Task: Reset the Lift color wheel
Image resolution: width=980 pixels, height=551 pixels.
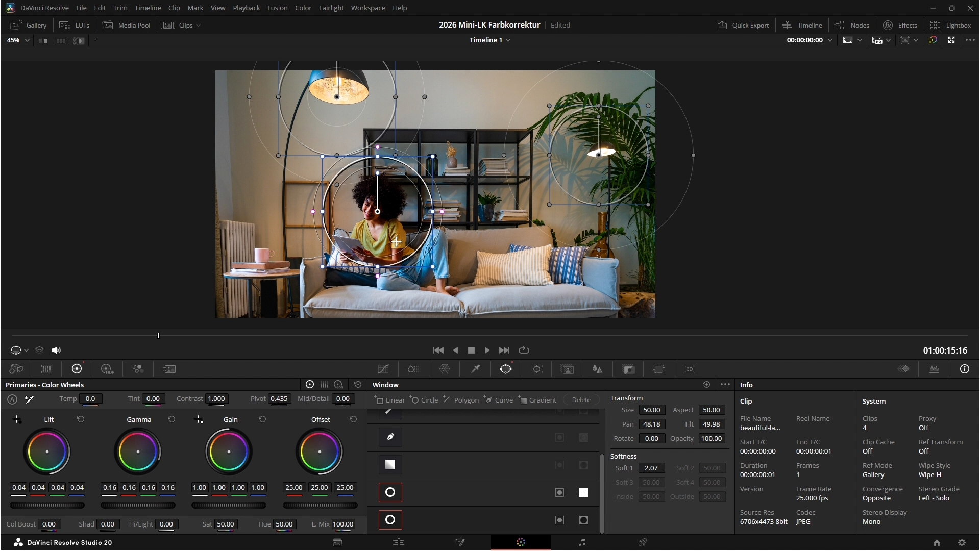Action: click(x=81, y=419)
